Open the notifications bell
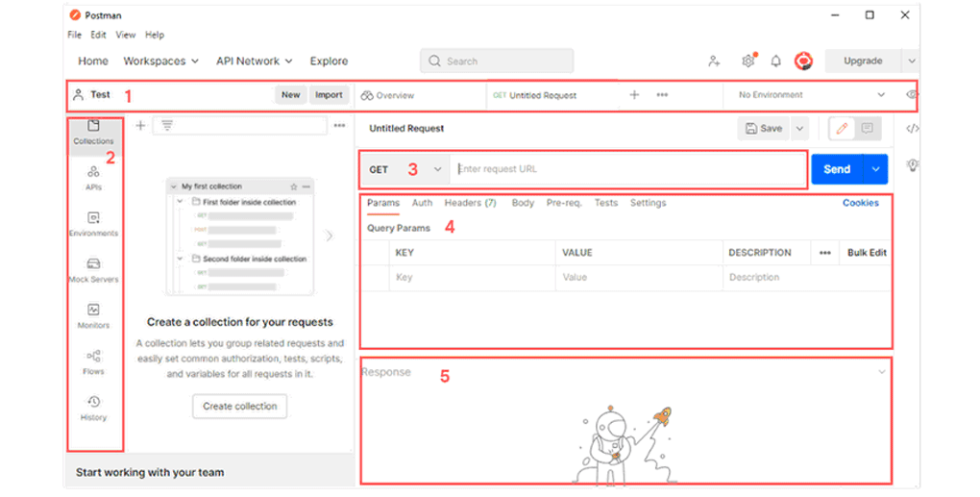The width and height of the screenshot is (980, 497). pos(775,61)
